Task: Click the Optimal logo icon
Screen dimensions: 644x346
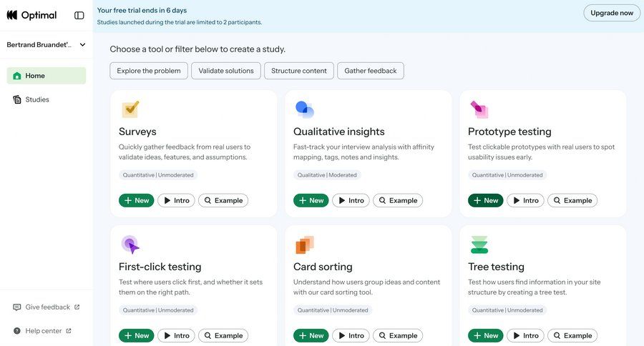Action: tap(12, 15)
